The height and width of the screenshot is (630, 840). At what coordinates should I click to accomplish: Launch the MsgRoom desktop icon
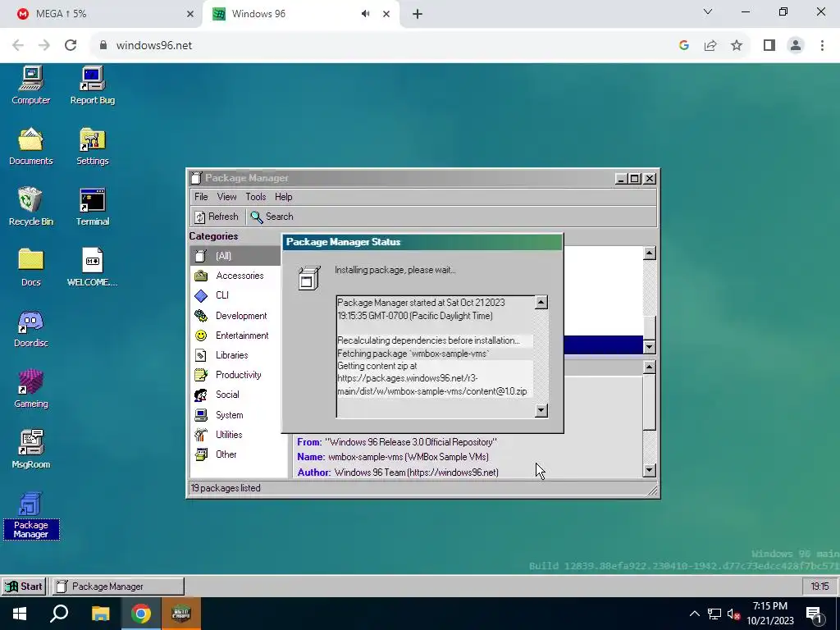pos(30,450)
